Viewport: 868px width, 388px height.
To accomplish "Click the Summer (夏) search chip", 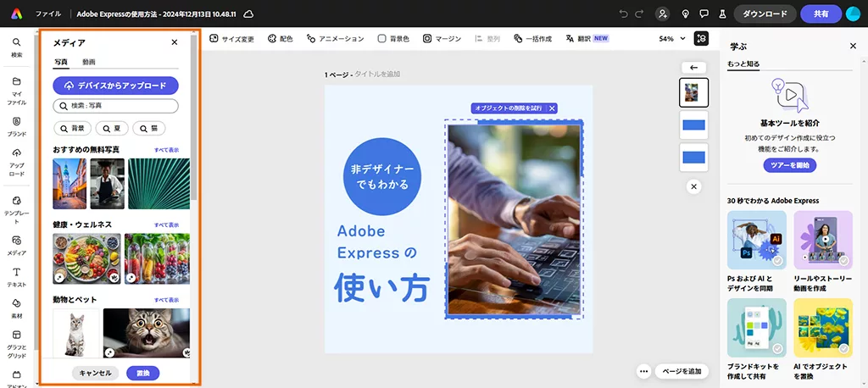I will [112, 129].
